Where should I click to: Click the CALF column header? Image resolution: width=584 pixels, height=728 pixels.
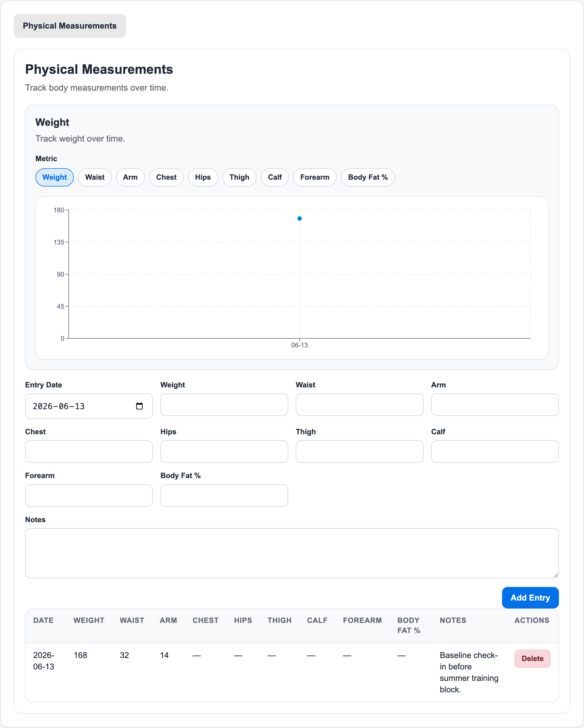(x=317, y=620)
